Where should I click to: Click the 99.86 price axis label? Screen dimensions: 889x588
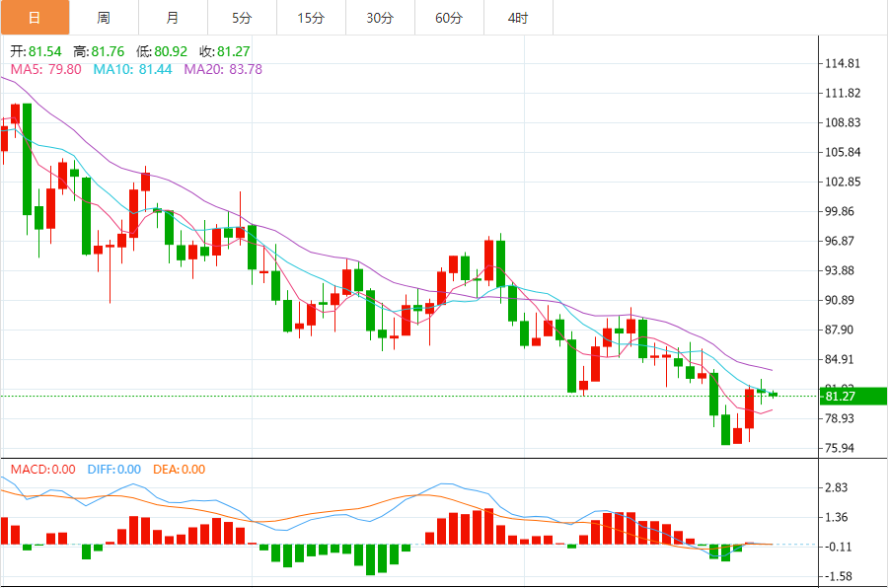839,211
